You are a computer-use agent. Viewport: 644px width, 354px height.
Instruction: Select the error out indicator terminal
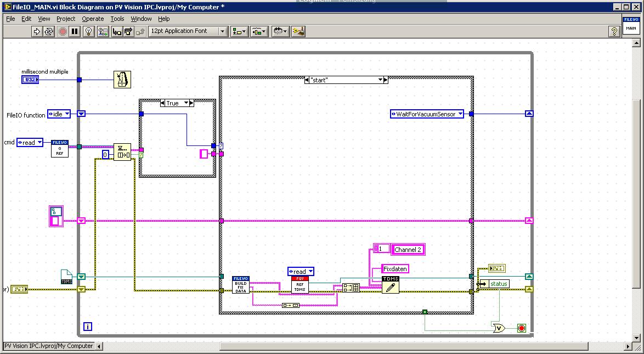click(497, 268)
